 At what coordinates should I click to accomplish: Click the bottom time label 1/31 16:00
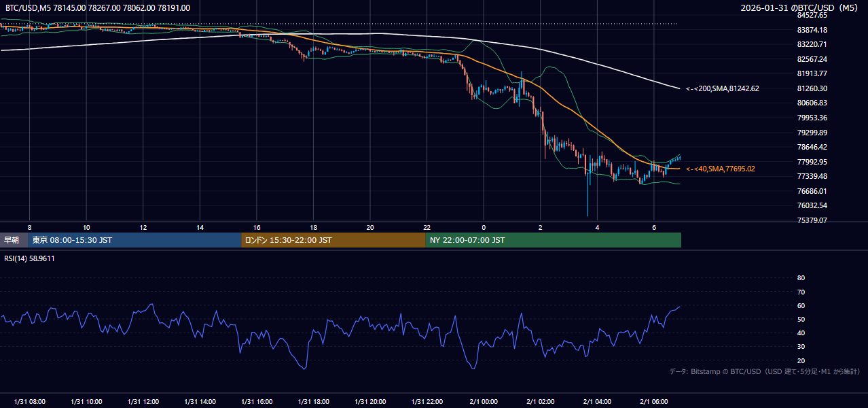tap(257, 402)
